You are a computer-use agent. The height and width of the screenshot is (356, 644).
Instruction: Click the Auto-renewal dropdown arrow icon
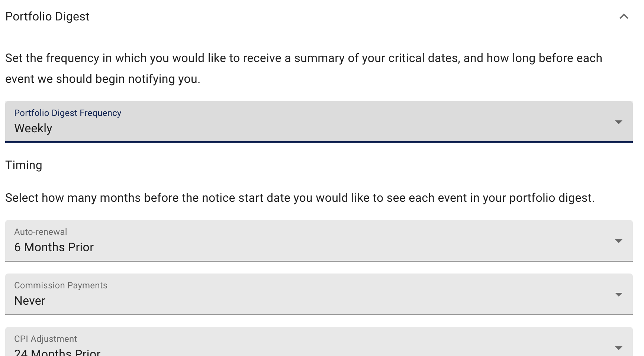pyautogui.click(x=618, y=241)
